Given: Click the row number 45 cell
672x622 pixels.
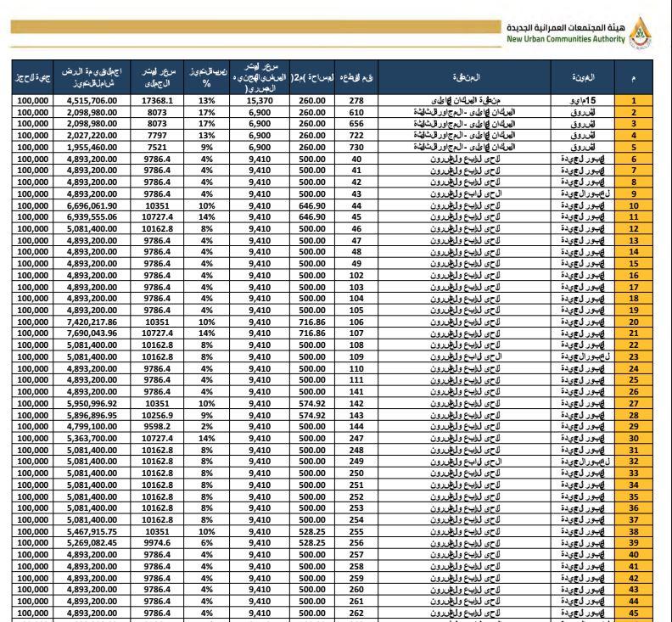Looking at the screenshot, I should click(634, 614).
